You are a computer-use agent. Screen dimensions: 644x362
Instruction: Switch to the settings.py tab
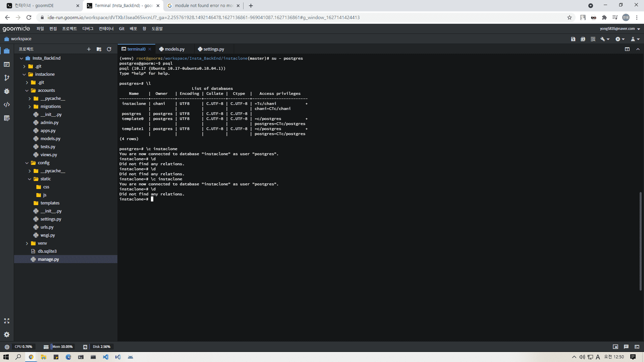pos(213,49)
